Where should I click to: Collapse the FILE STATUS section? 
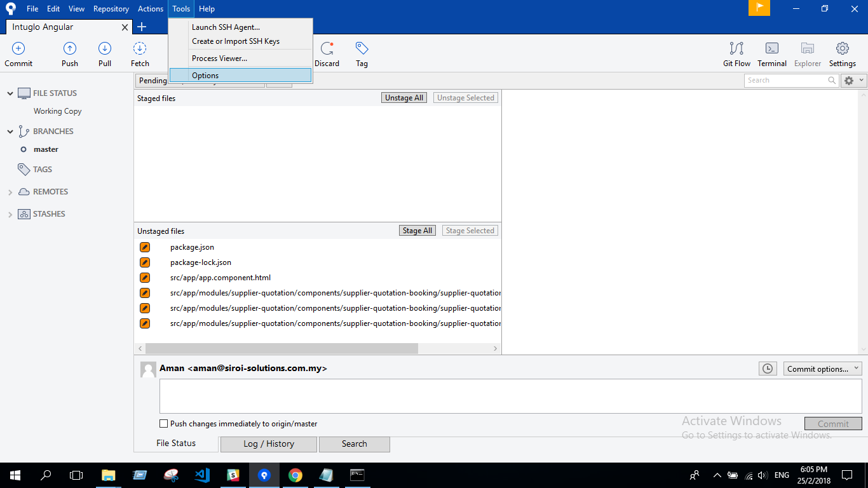coord(10,93)
